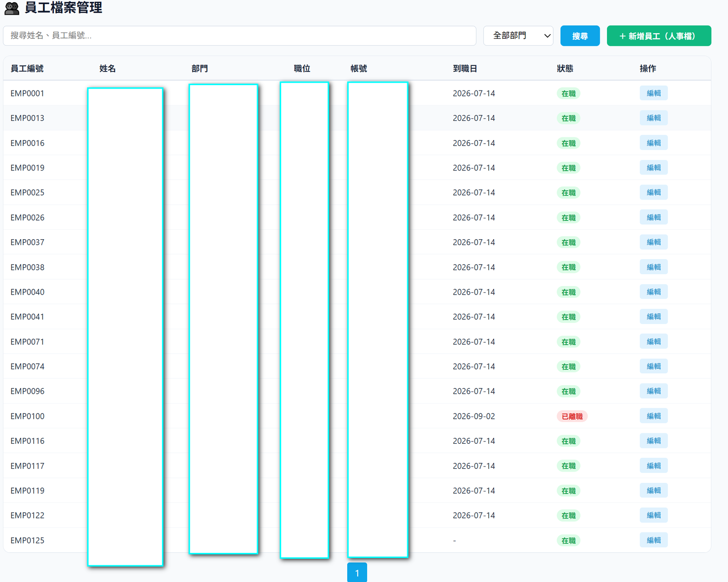Click the hire date 2026-09-02

pyautogui.click(x=474, y=416)
